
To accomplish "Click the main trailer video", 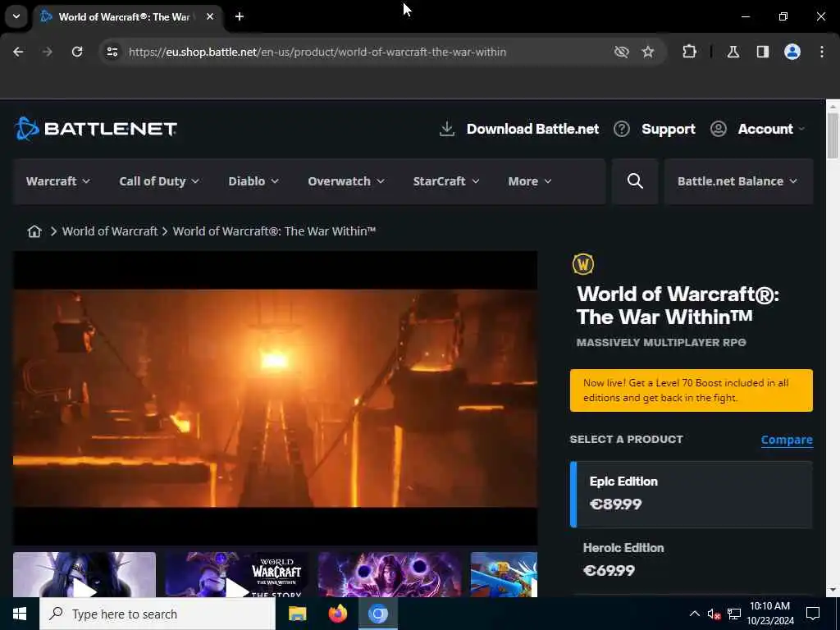I will tap(275, 398).
